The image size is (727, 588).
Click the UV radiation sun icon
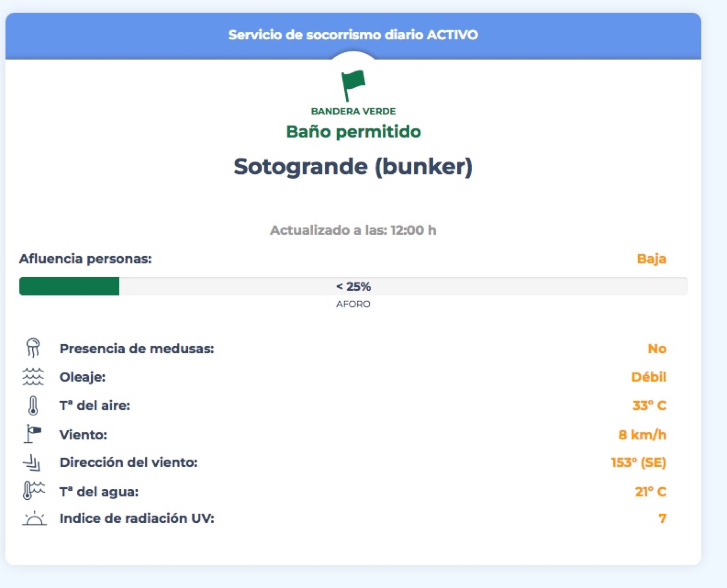point(34,518)
